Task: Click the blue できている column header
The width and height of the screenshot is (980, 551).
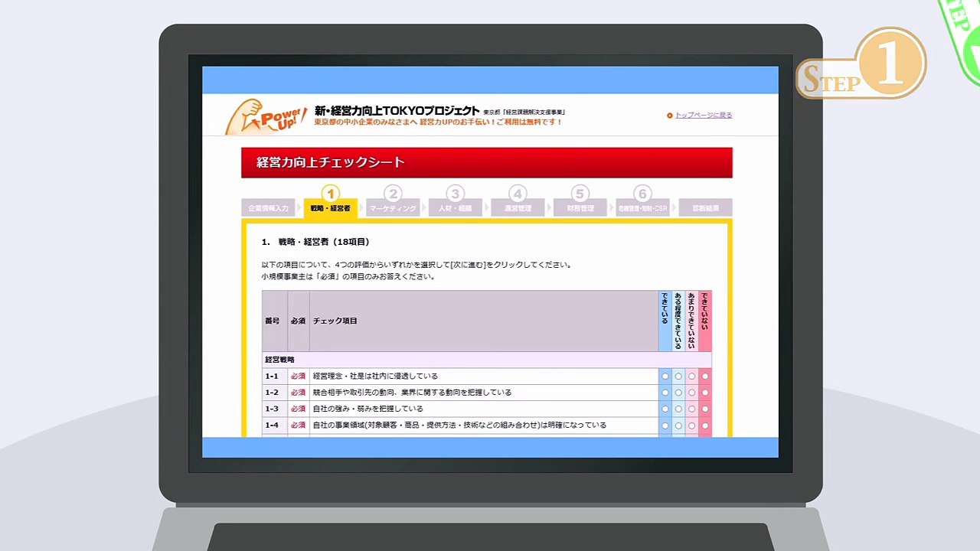Action: 665,321
